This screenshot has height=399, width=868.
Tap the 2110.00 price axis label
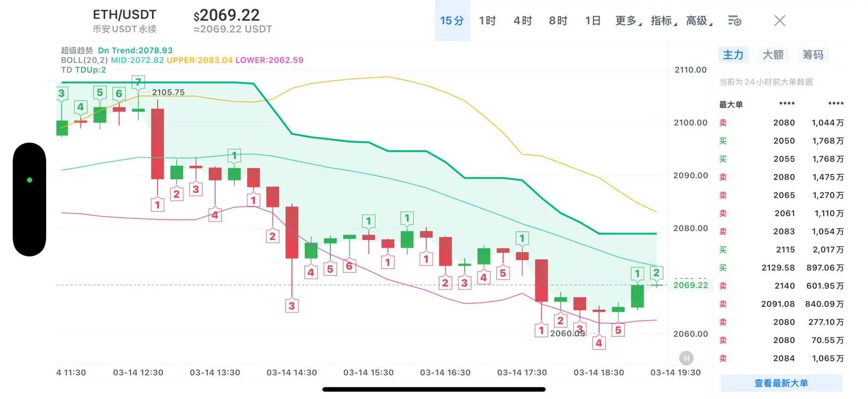coord(691,70)
